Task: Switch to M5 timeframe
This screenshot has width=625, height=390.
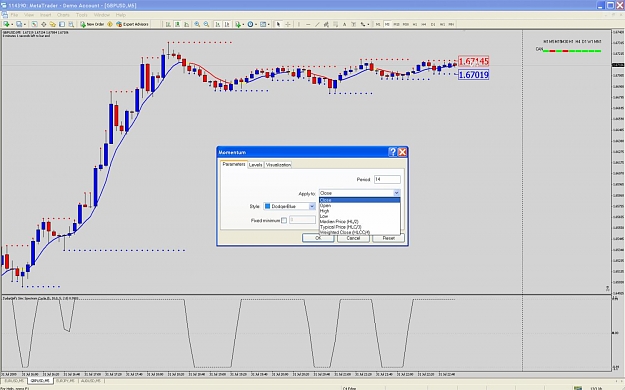Action: (387, 24)
